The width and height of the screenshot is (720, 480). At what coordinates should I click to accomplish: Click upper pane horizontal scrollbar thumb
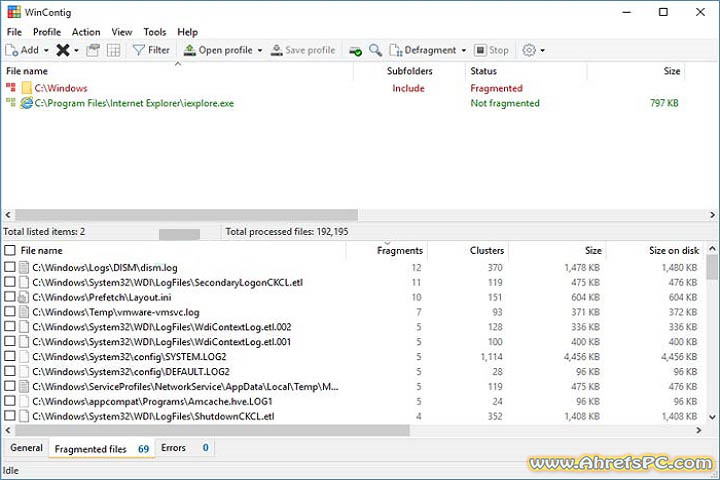[x=186, y=215]
